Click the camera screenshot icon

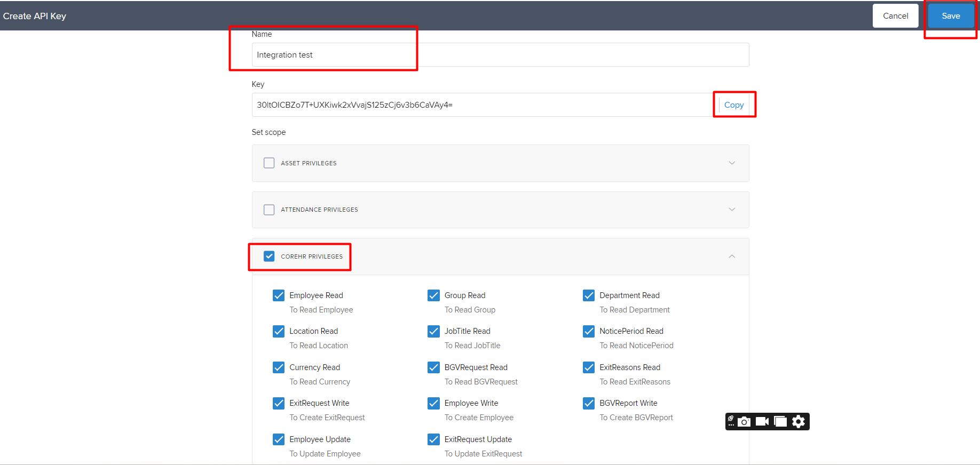[744, 422]
